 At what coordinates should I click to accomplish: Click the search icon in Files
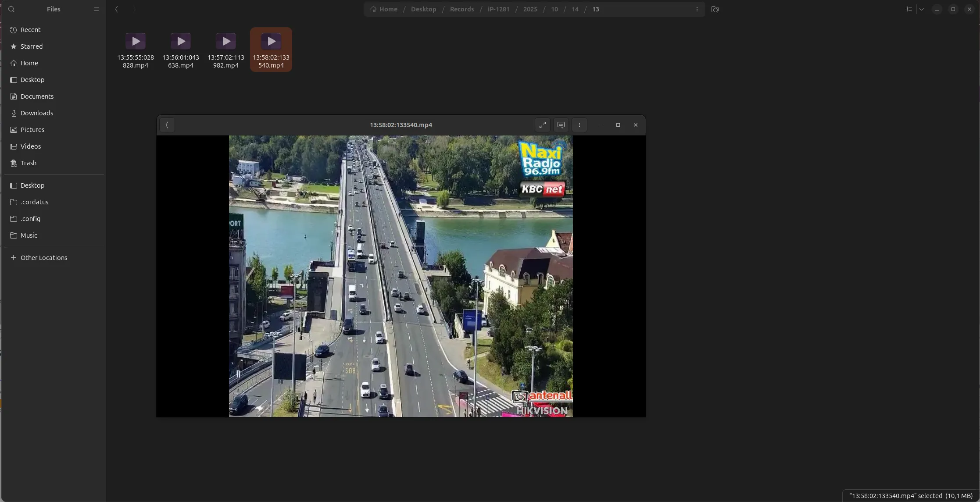click(x=11, y=9)
